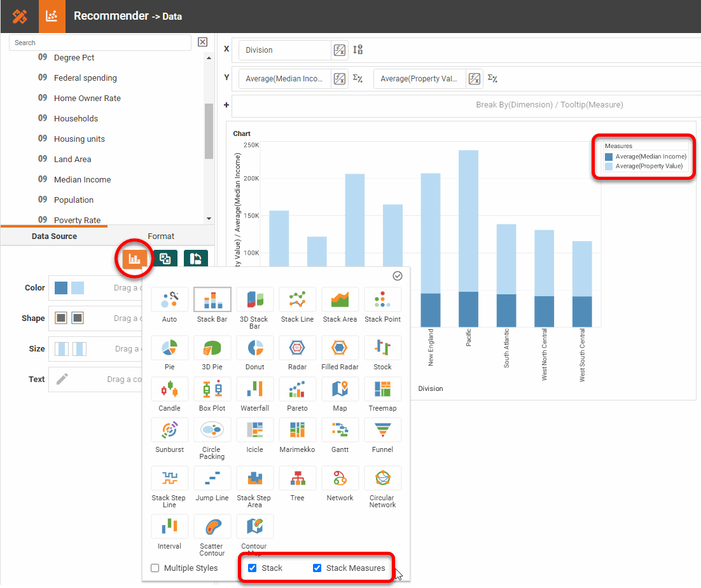Click the dark blue Color swatch

coord(61,288)
